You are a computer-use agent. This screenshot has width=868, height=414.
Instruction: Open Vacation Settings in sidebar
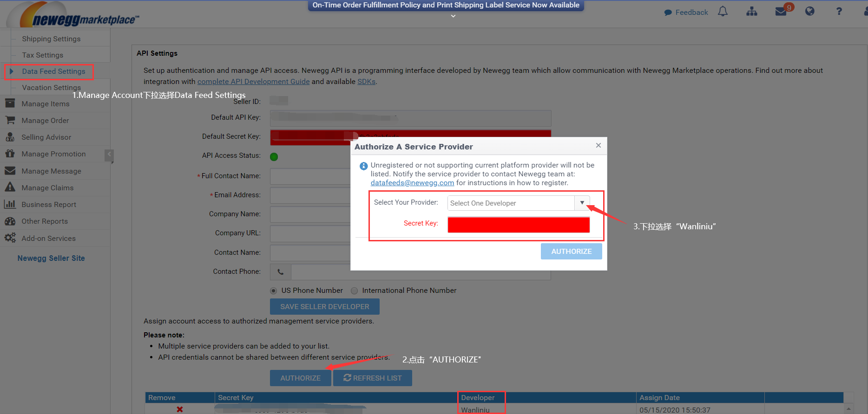coord(51,88)
